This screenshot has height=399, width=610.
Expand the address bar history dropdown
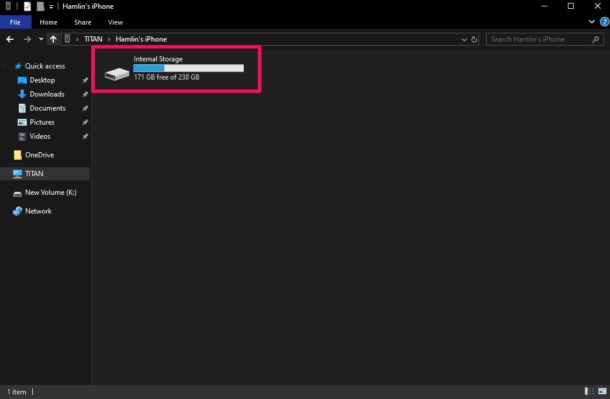pyautogui.click(x=464, y=39)
